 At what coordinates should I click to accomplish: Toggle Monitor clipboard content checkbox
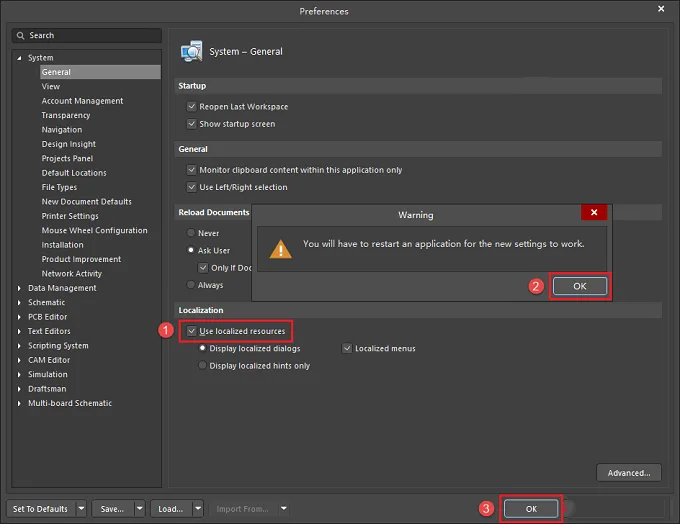point(191,170)
